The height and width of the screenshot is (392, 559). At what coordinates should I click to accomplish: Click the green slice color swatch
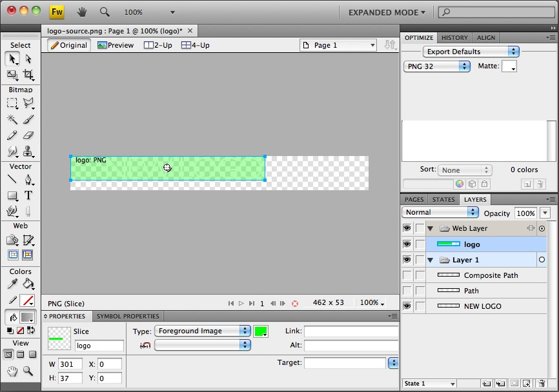point(261,331)
